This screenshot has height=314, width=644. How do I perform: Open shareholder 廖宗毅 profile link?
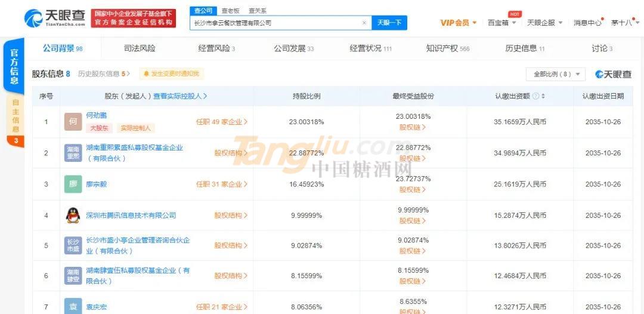96,184
